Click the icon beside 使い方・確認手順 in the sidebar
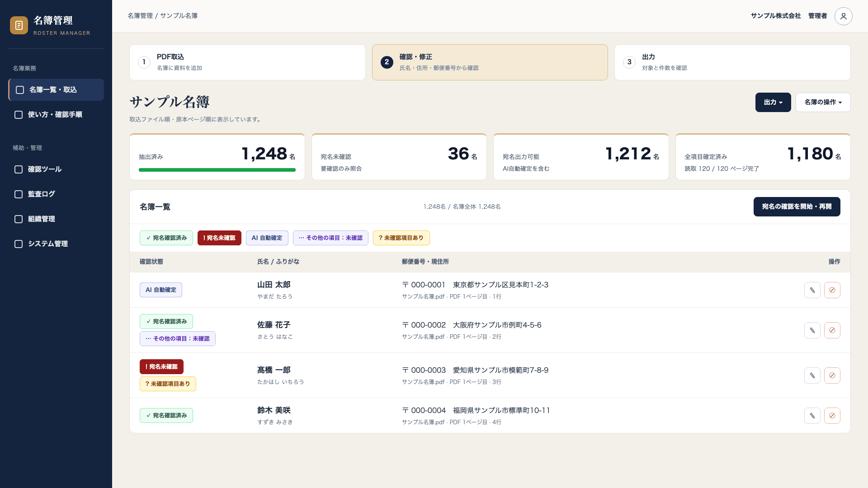 coord(19,115)
